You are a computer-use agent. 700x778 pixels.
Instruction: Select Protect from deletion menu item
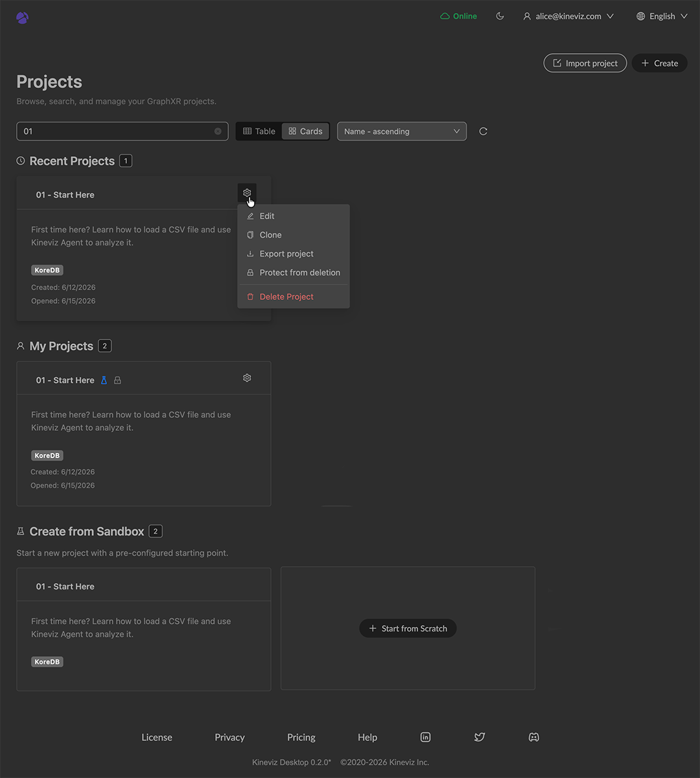tap(294, 272)
